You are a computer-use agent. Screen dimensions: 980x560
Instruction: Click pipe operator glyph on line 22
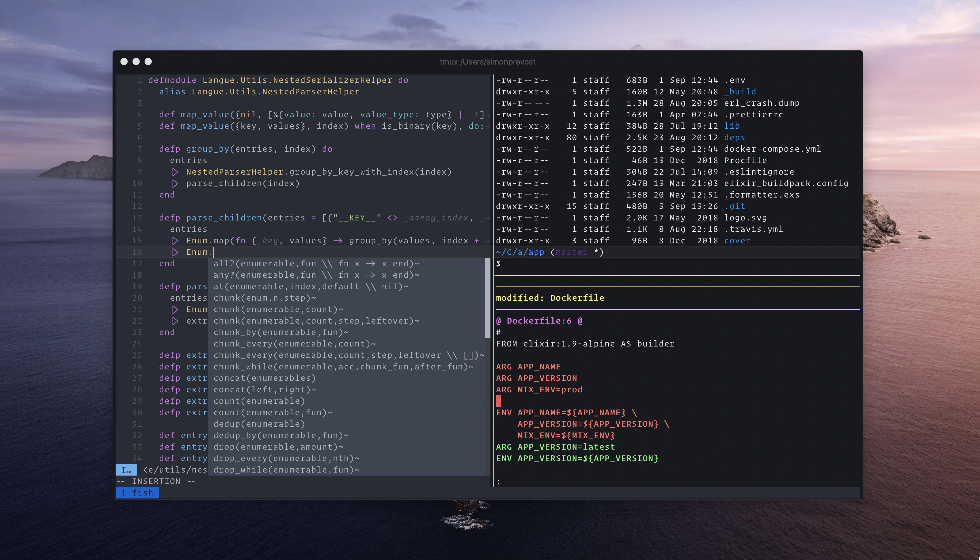point(175,321)
